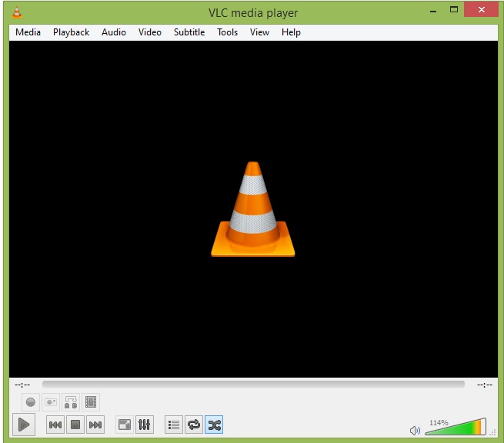The width and height of the screenshot is (504, 443).
Task: Advance frame by frame
Action: 91,402
